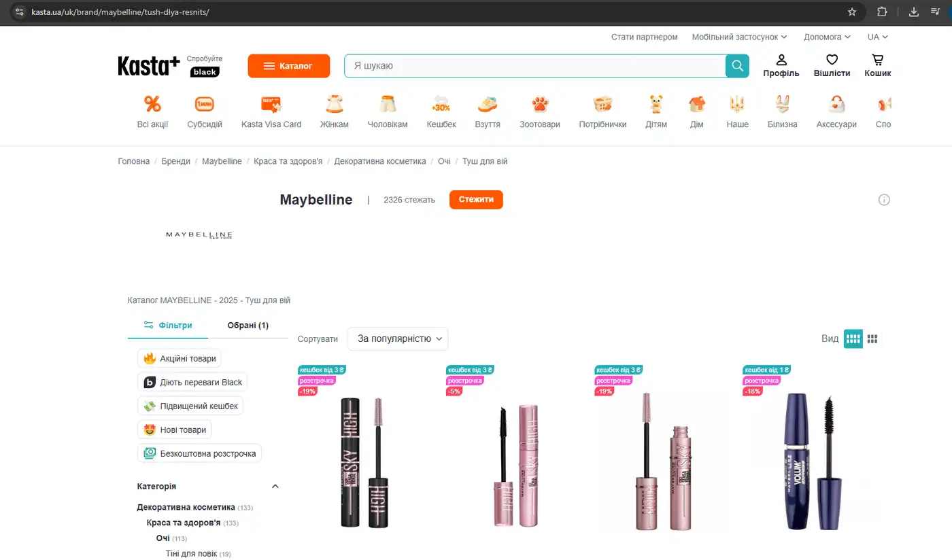952x560 pixels.
Task: Toggle the Підвищений кешбек filter
Action: (x=190, y=406)
